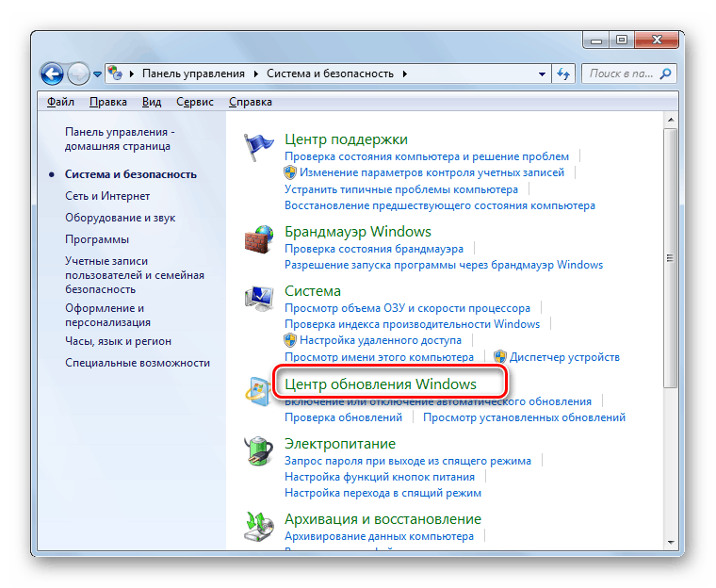Click the Refresh button in address bar
Screen dimensions: 716x588
(x=563, y=73)
